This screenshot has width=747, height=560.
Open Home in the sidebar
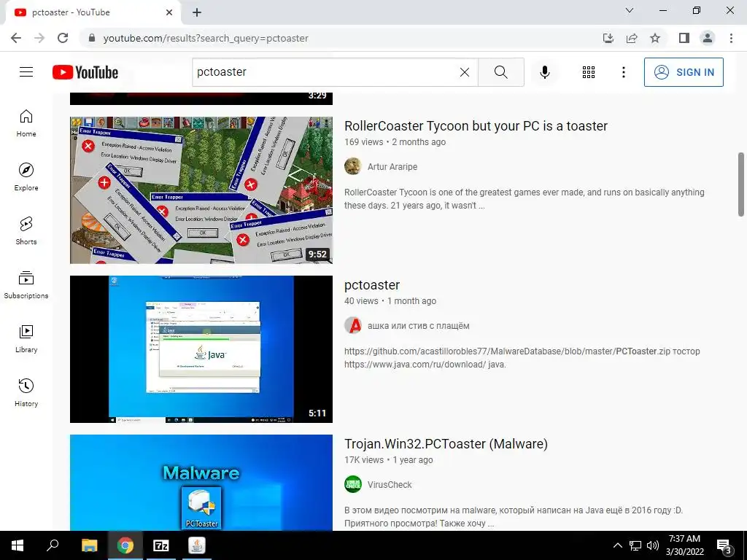coord(26,122)
